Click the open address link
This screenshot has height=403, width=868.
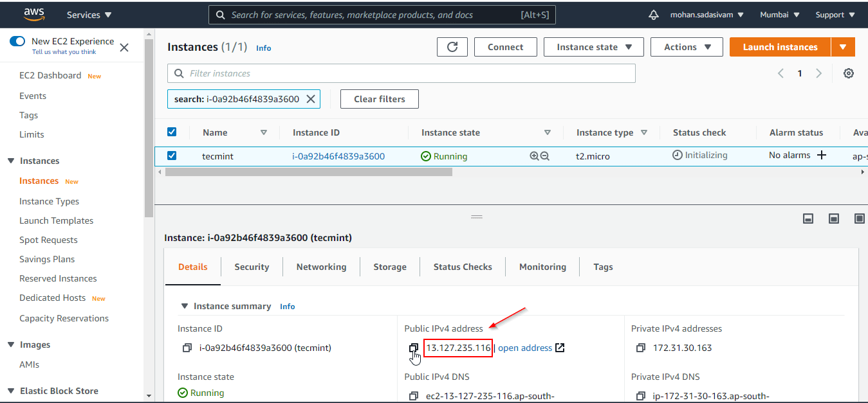(525, 348)
